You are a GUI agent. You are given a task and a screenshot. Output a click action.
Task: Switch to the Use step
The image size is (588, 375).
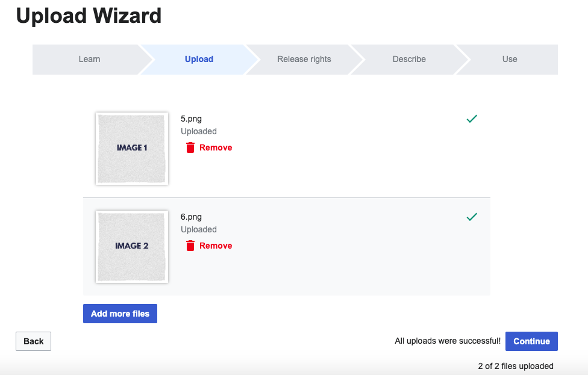coord(510,59)
